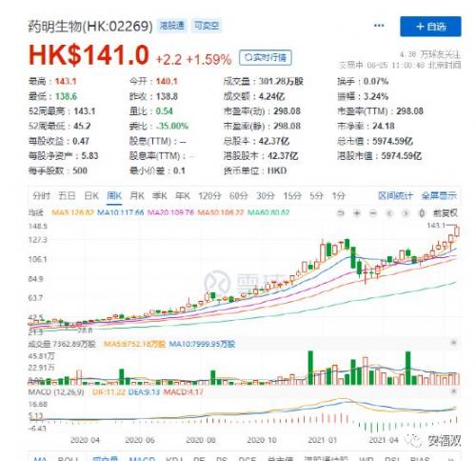Open 区间统计 range statistics
Screen dimensions: 476x461
pos(395,195)
